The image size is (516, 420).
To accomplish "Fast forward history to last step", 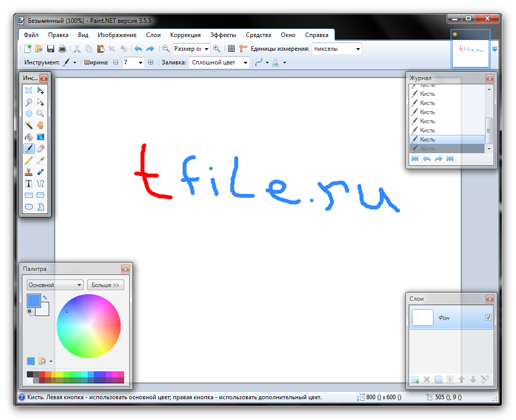I will click(x=450, y=159).
